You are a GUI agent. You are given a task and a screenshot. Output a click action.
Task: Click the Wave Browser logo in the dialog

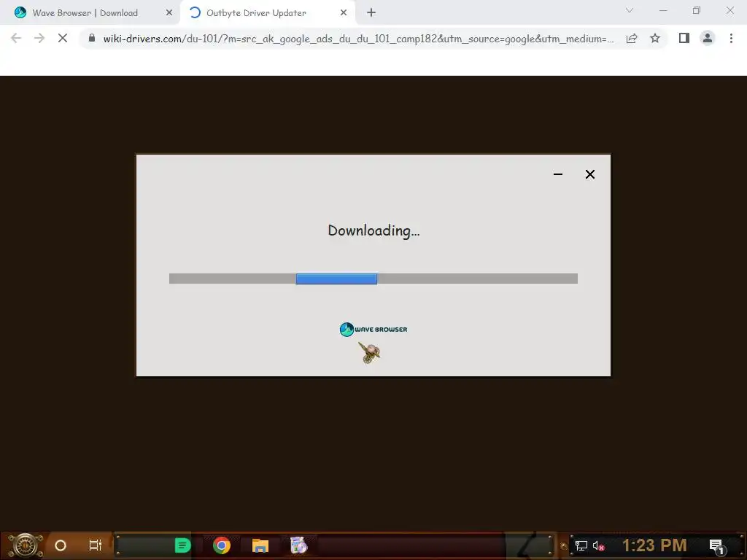coord(373,329)
